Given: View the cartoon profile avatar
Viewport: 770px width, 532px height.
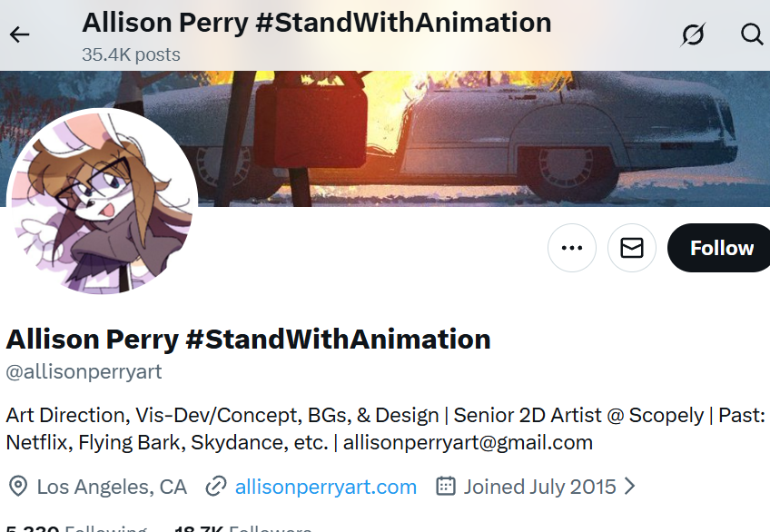Looking at the screenshot, I should (x=102, y=202).
